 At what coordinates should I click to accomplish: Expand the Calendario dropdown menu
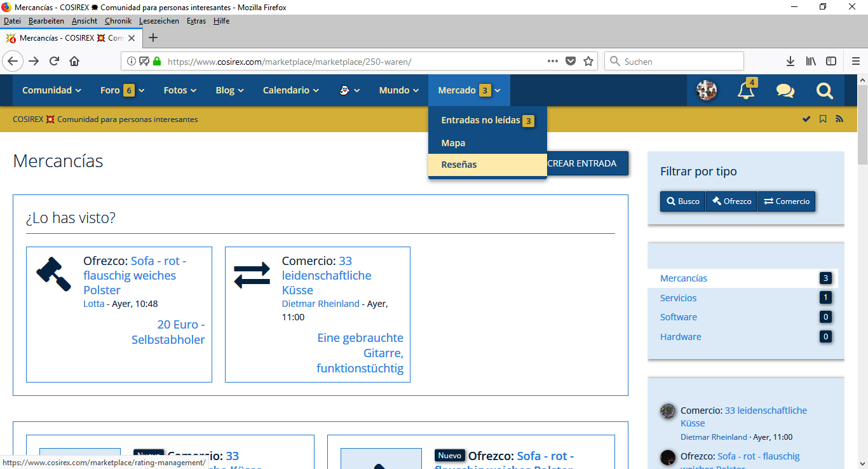290,90
